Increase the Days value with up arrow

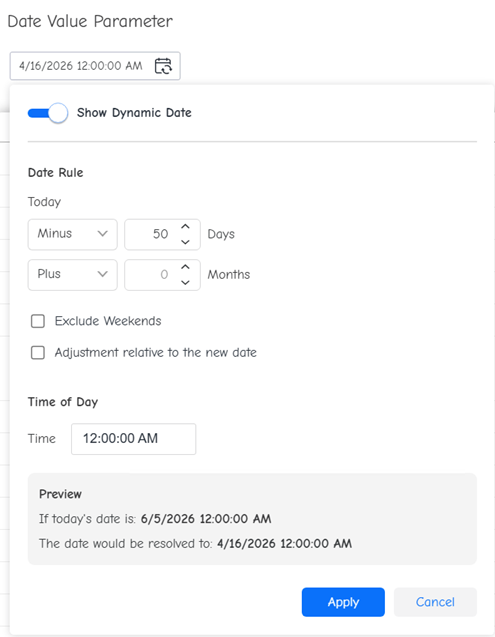(185, 227)
